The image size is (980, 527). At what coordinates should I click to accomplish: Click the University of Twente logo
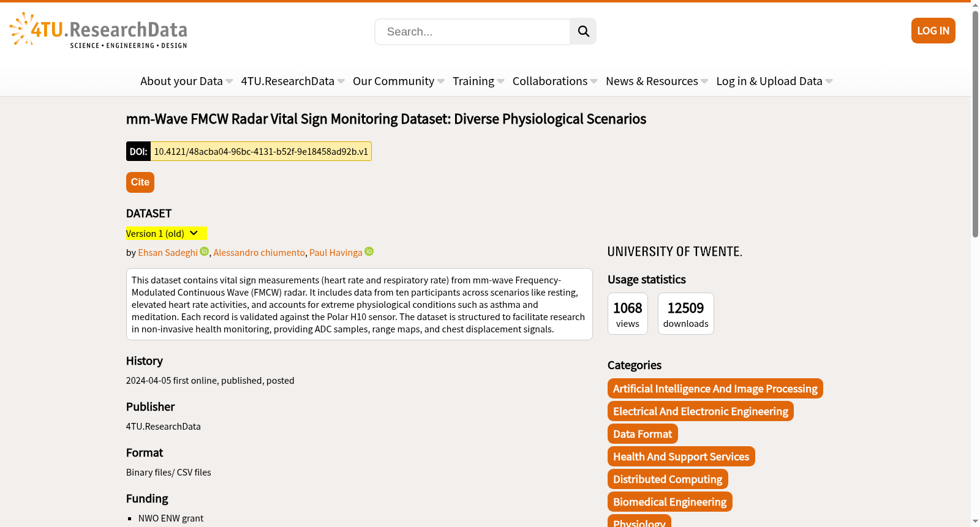674,252
